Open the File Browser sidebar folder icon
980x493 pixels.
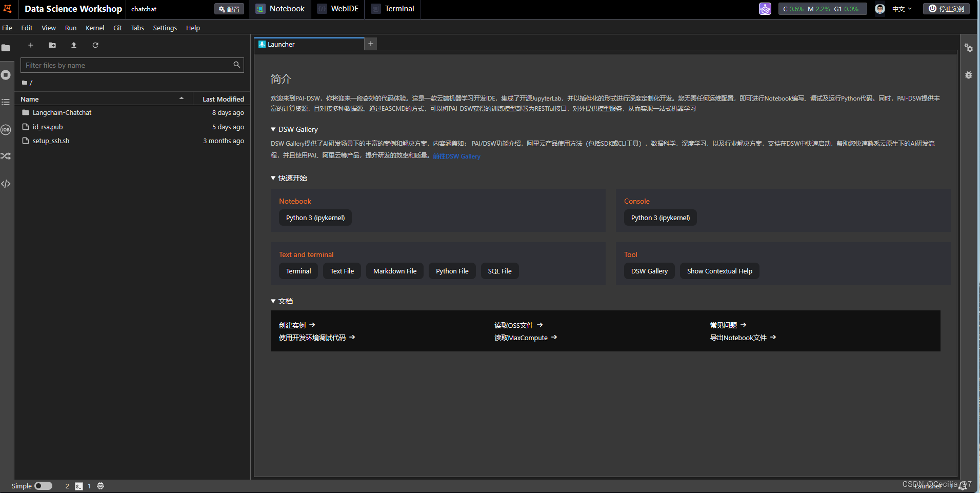6,48
